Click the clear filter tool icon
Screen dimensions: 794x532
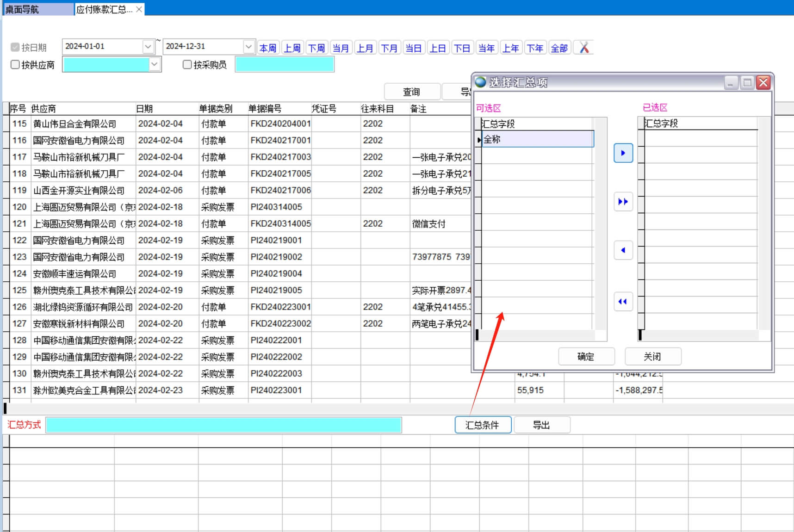pos(584,48)
